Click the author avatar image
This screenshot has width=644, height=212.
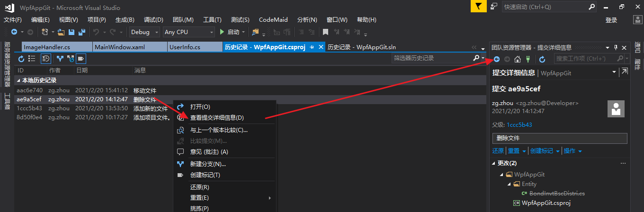616,109
